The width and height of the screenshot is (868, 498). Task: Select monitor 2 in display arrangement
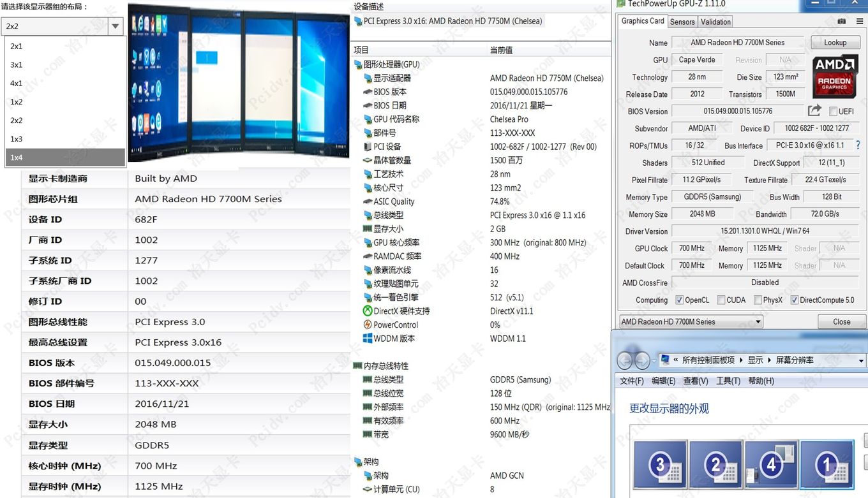715,464
